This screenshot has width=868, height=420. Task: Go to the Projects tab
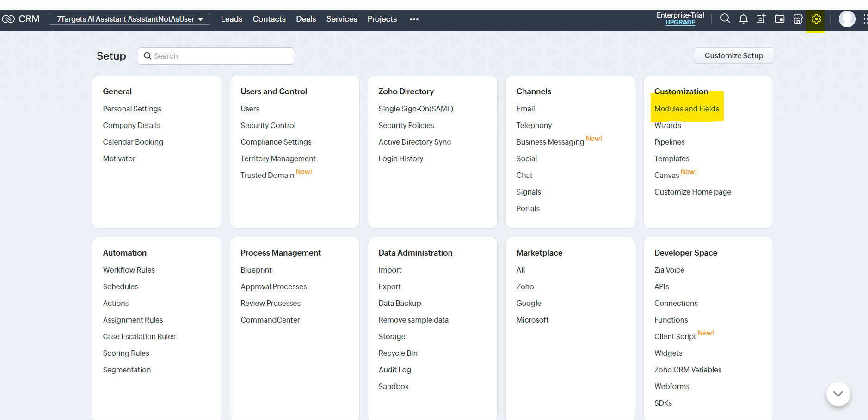[x=382, y=19]
